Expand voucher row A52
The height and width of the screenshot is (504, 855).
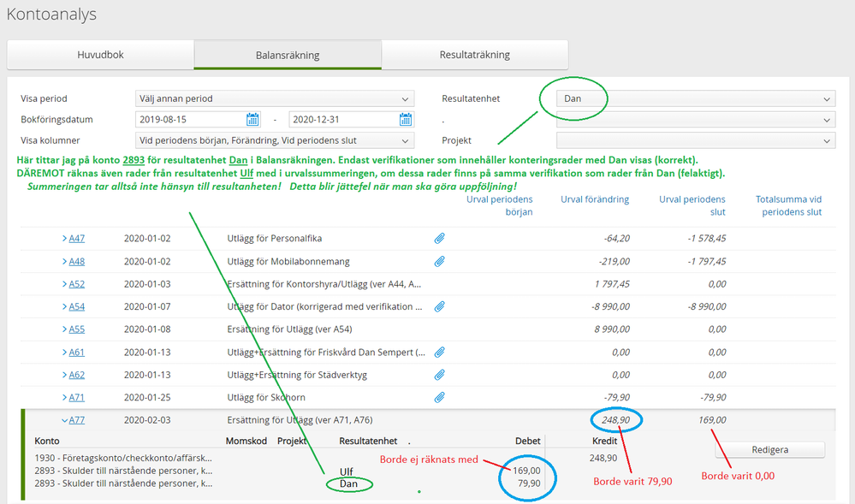(x=64, y=284)
